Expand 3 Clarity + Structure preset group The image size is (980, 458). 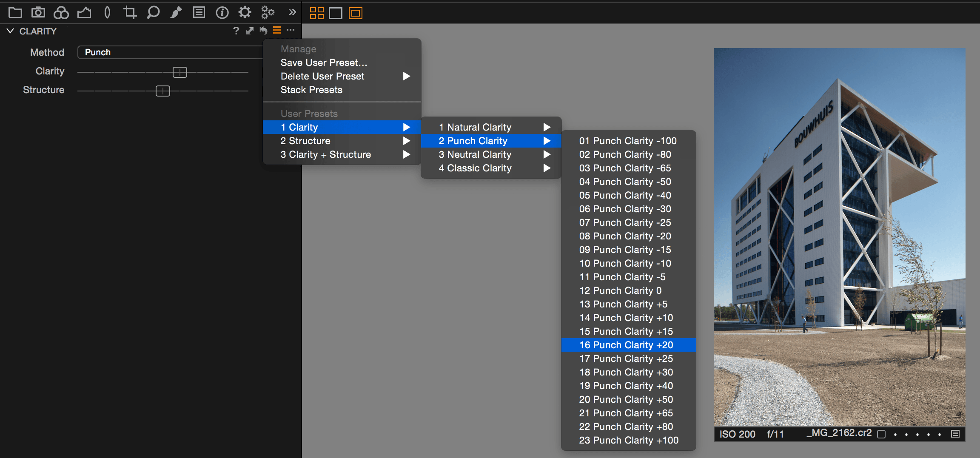(x=342, y=154)
